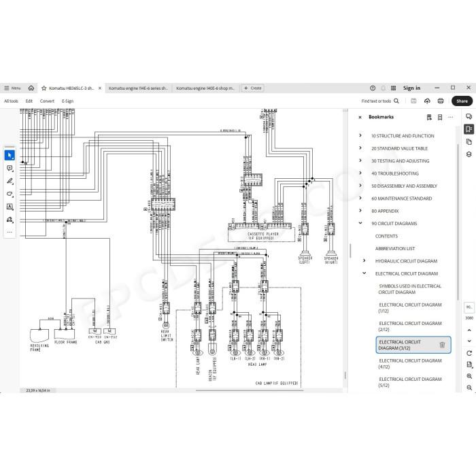
Task: Close the Bookmarks panel
Action: click(x=360, y=117)
